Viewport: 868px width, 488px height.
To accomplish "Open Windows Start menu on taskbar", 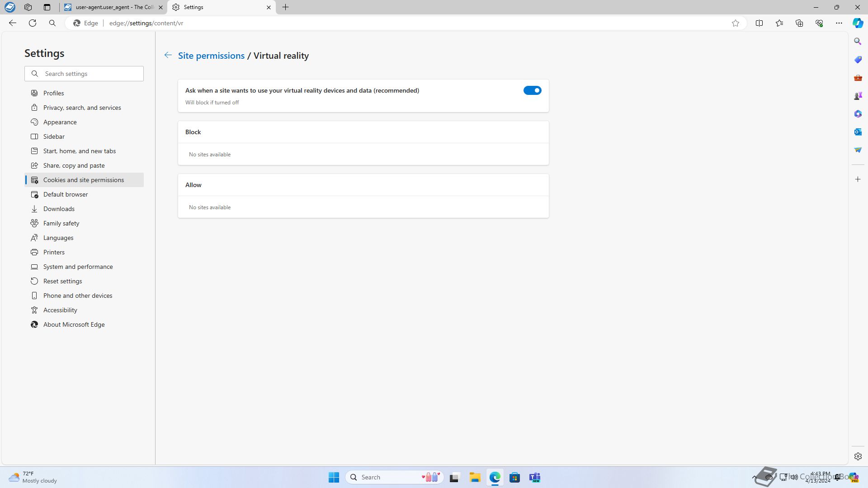I will [334, 477].
